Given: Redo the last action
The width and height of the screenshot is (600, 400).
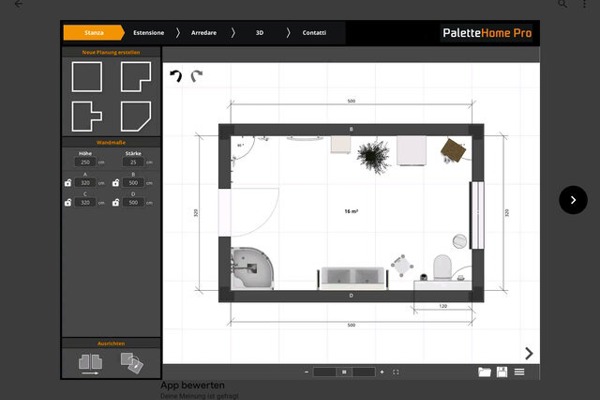Looking at the screenshot, I should (x=197, y=76).
